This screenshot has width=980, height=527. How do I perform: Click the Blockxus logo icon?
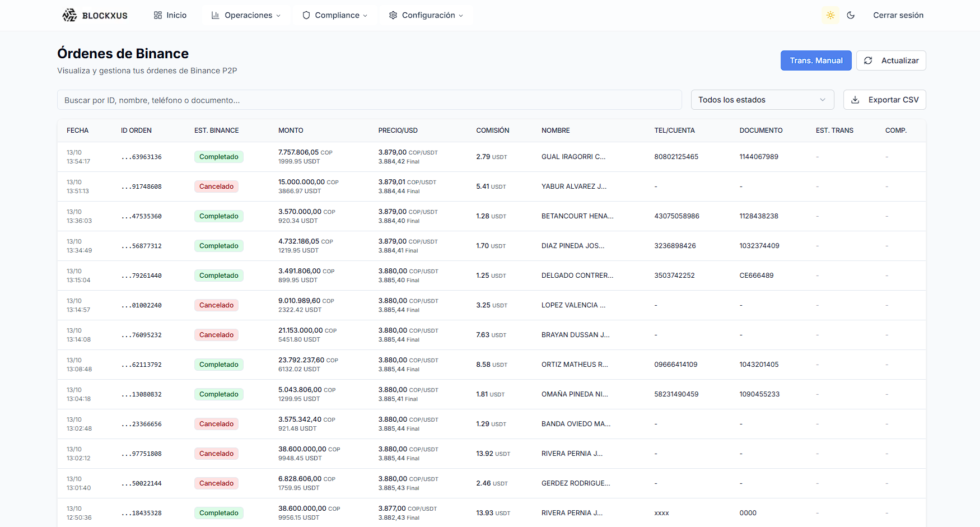point(69,15)
